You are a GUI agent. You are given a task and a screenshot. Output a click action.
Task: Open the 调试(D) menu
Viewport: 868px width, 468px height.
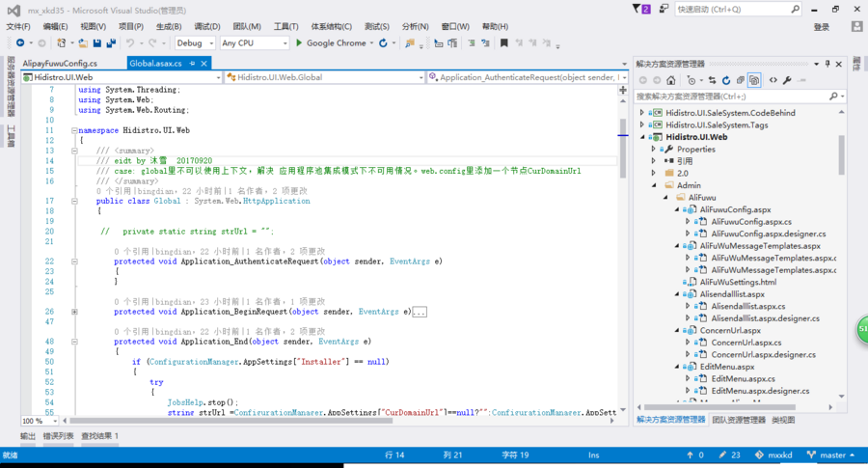[207, 27]
